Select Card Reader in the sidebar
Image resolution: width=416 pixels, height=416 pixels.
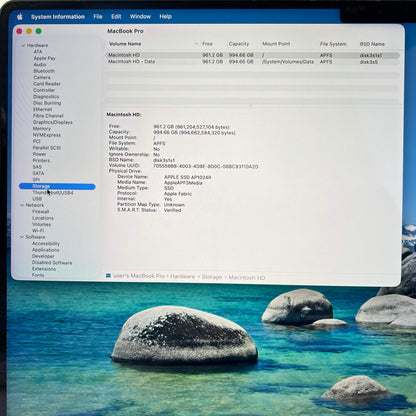pyautogui.click(x=47, y=84)
